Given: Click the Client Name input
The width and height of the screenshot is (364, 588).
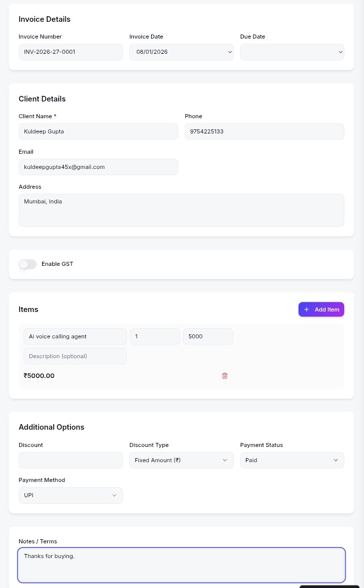Looking at the screenshot, I should [98, 131].
